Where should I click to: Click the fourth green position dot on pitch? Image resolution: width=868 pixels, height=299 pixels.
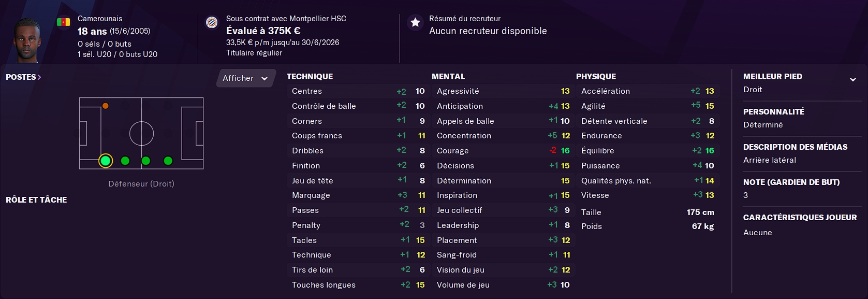click(x=168, y=161)
